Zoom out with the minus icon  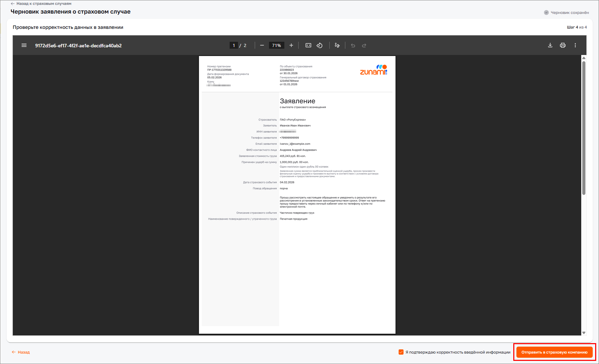click(262, 46)
